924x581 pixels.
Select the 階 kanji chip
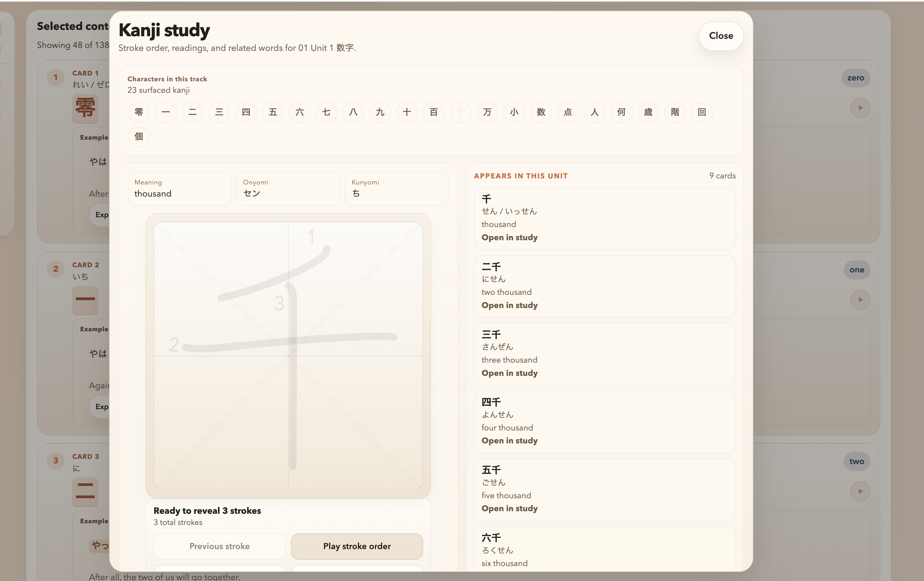pos(675,112)
